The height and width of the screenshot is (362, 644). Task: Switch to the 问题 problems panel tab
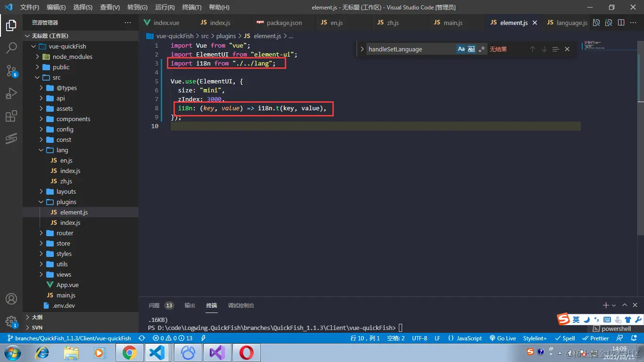click(161, 305)
